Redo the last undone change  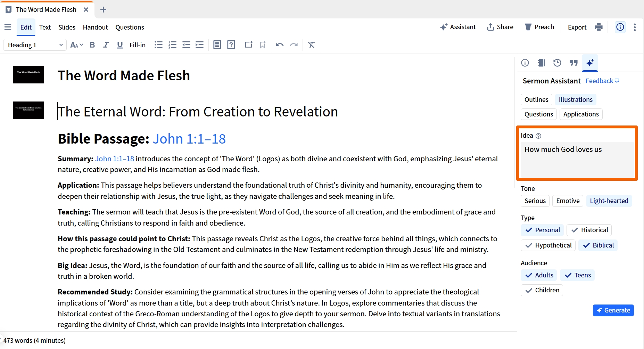point(294,45)
